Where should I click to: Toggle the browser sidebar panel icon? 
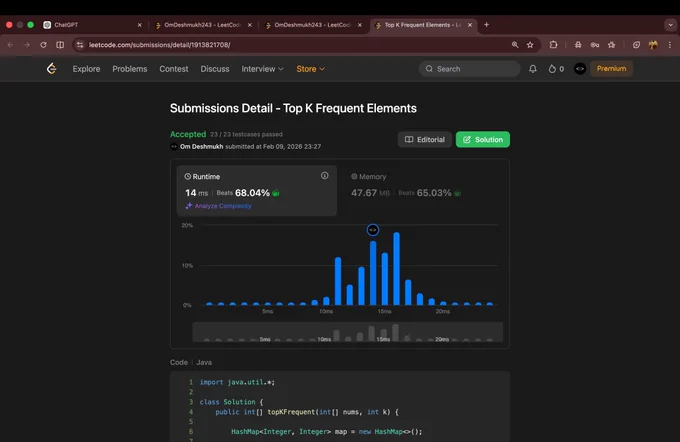pyautogui.click(x=60, y=45)
